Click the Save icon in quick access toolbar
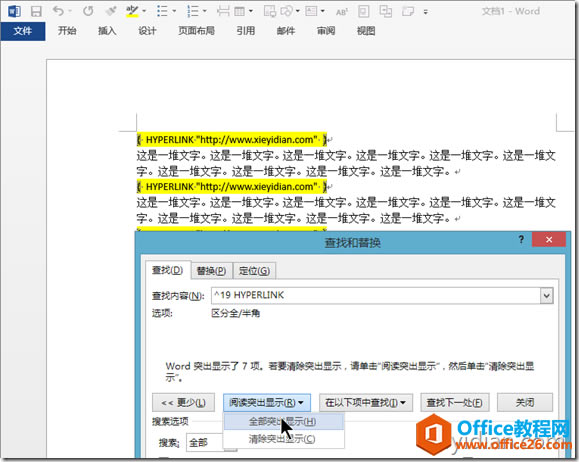Image resolution: width=579 pixels, height=462 pixels. [36, 11]
